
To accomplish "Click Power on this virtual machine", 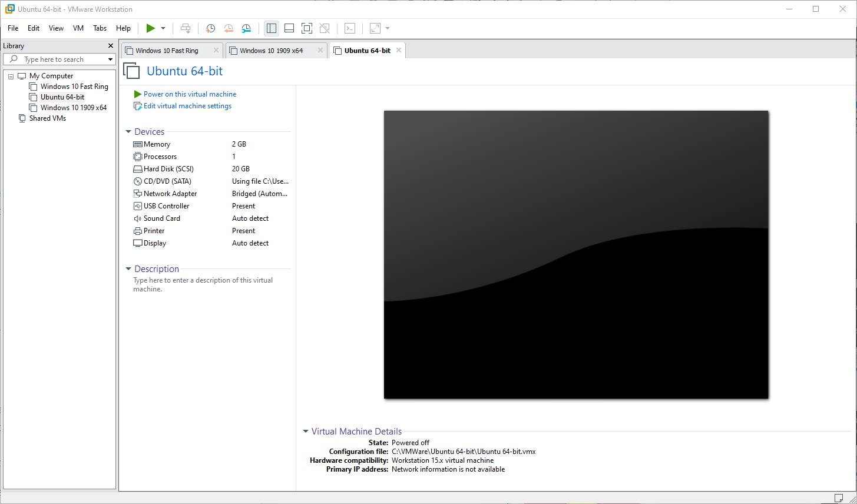I will click(190, 94).
